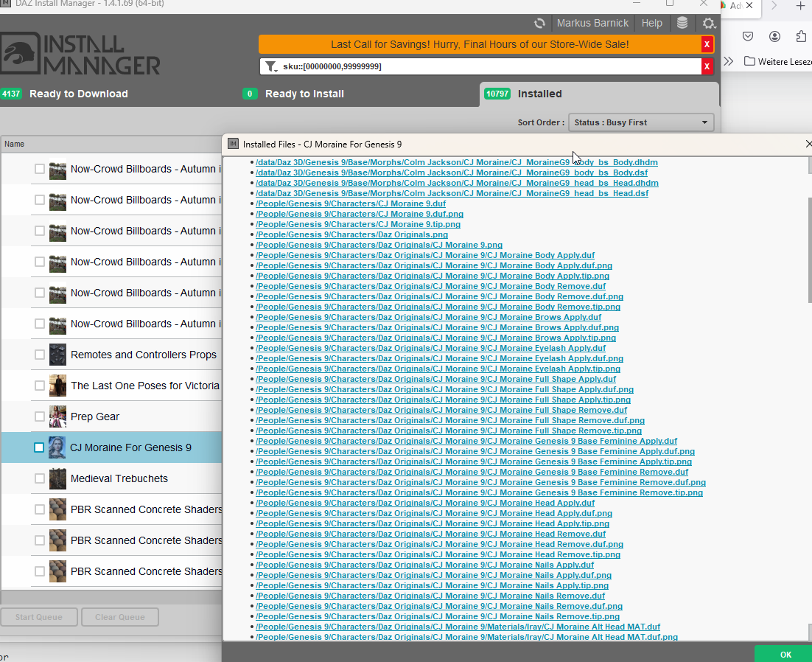This screenshot has height=662, width=812.
Task: Open the Weitere Lesezeichen bookmarks folder
Action: 778,61
